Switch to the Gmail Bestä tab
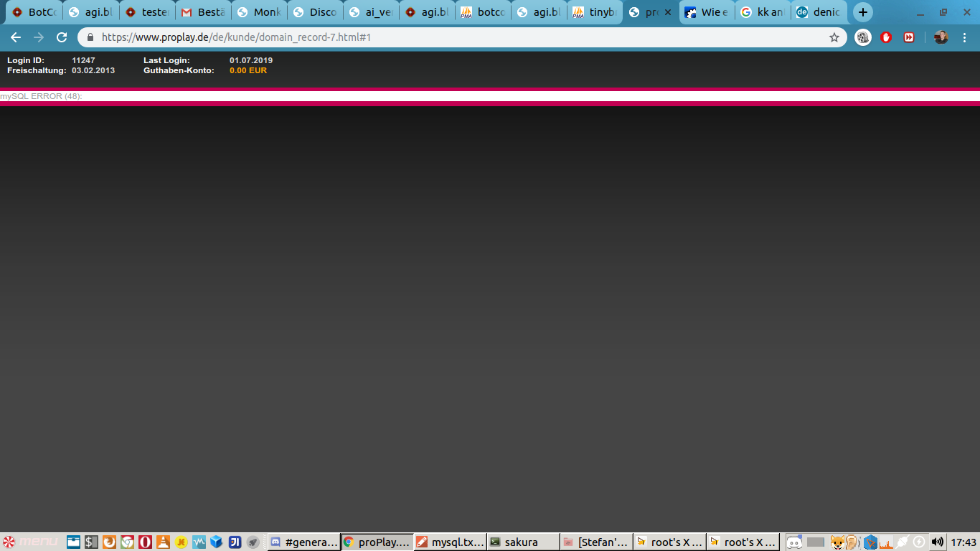The image size is (980, 551). (x=203, y=12)
